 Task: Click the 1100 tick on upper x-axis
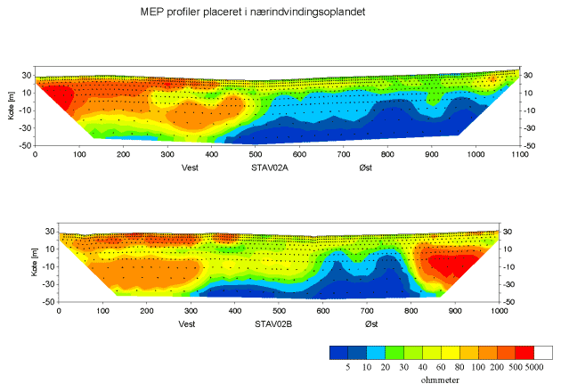[x=518, y=154]
